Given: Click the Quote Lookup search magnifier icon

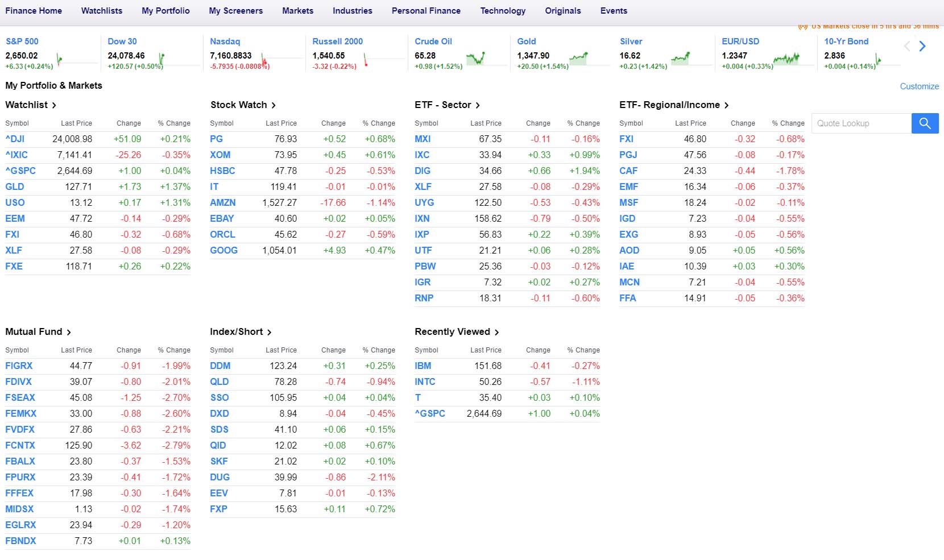Looking at the screenshot, I should click(925, 123).
